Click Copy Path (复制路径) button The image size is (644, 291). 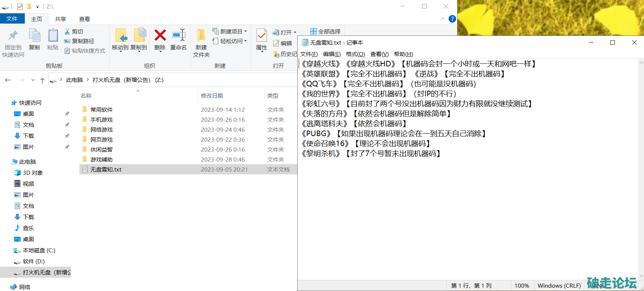79,41
